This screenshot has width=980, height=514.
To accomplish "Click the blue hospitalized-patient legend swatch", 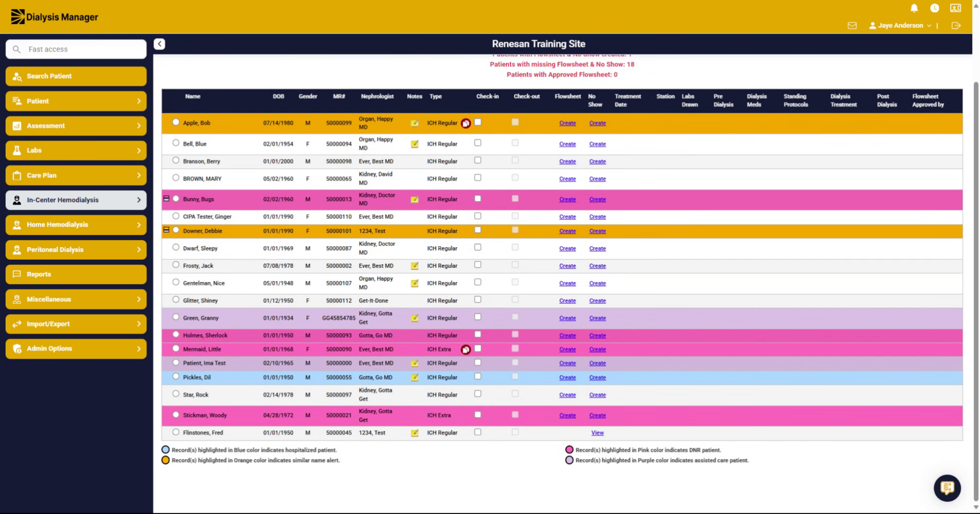I will (x=165, y=450).
